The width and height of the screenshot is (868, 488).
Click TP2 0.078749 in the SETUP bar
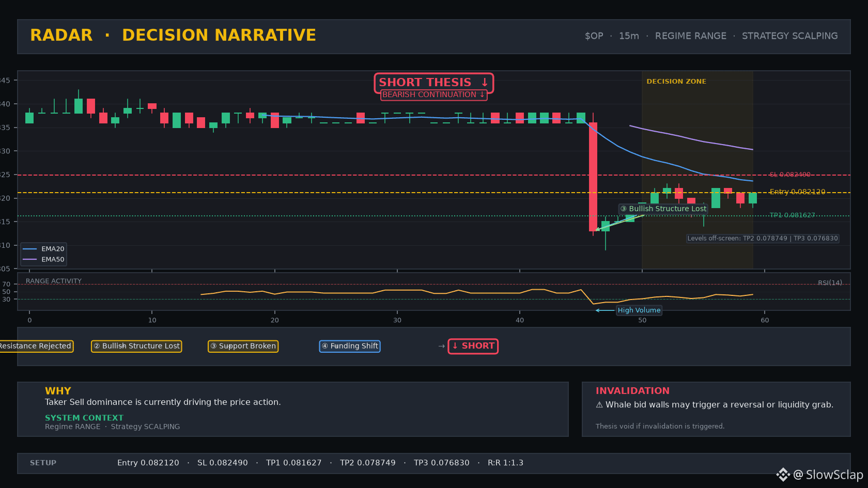[368, 463]
